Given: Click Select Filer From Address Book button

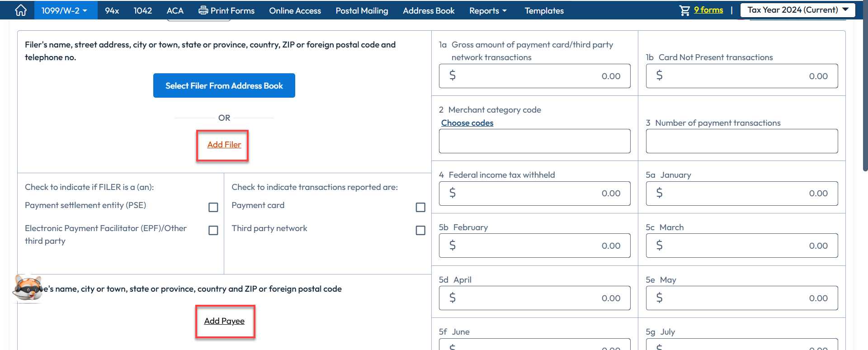Looking at the screenshot, I should pyautogui.click(x=224, y=85).
